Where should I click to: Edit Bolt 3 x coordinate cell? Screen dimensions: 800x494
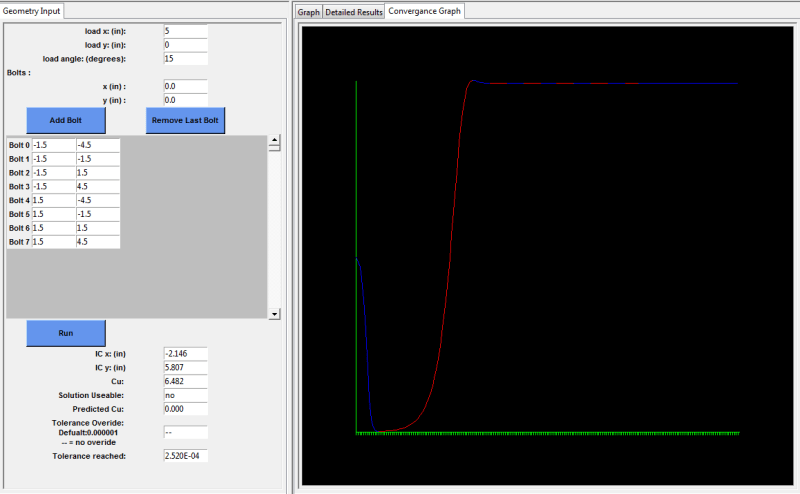pos(54,186)
